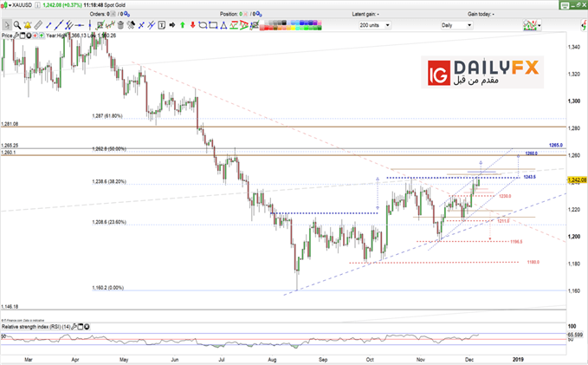Screen dimensions: 588x365
Task: Open the right-edge red green side icon
Action: [585, 25]
